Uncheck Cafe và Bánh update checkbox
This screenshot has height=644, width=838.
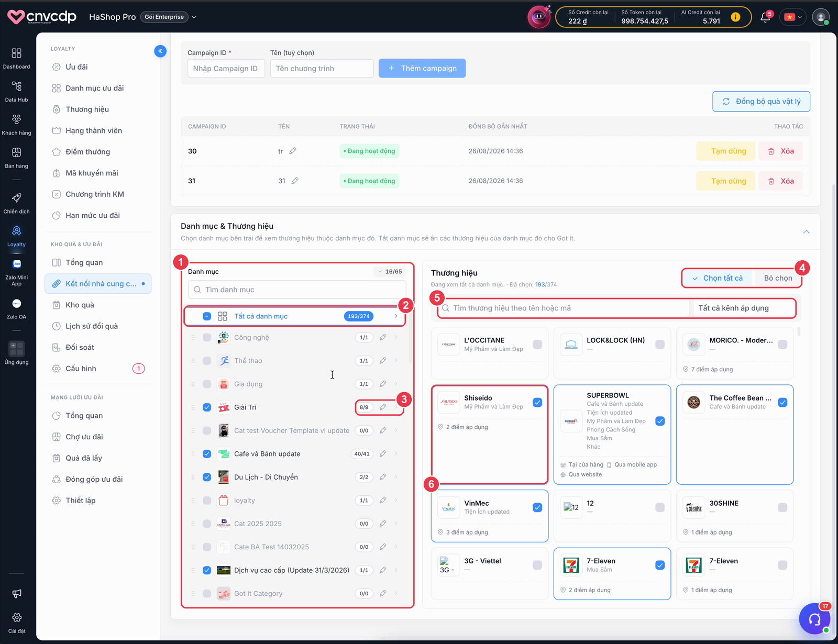[x=207, y=454]
